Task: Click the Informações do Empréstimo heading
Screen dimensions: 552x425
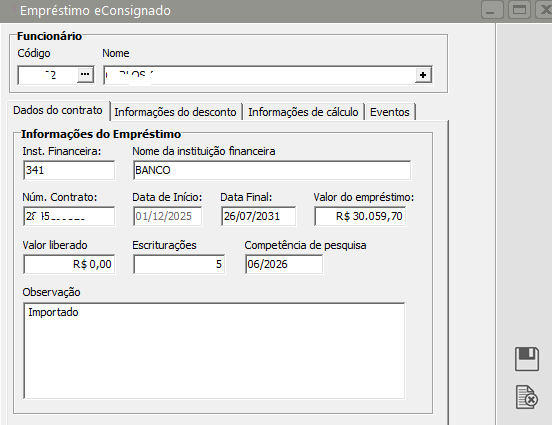Action: [x=101, y=134]
